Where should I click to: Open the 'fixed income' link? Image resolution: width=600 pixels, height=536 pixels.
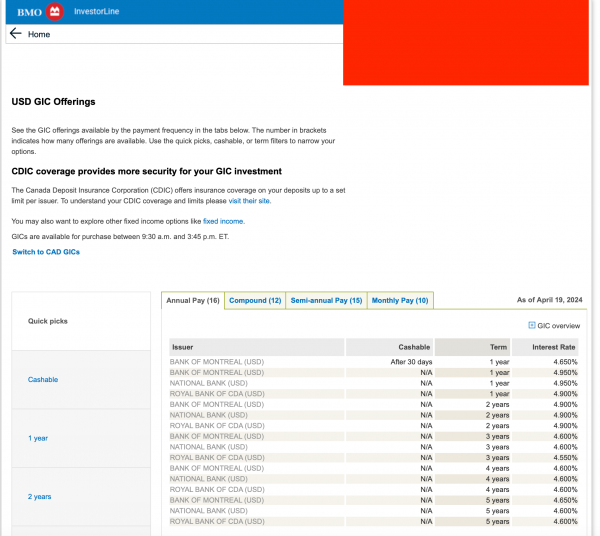pyautogui.click(x=223, y=220)
